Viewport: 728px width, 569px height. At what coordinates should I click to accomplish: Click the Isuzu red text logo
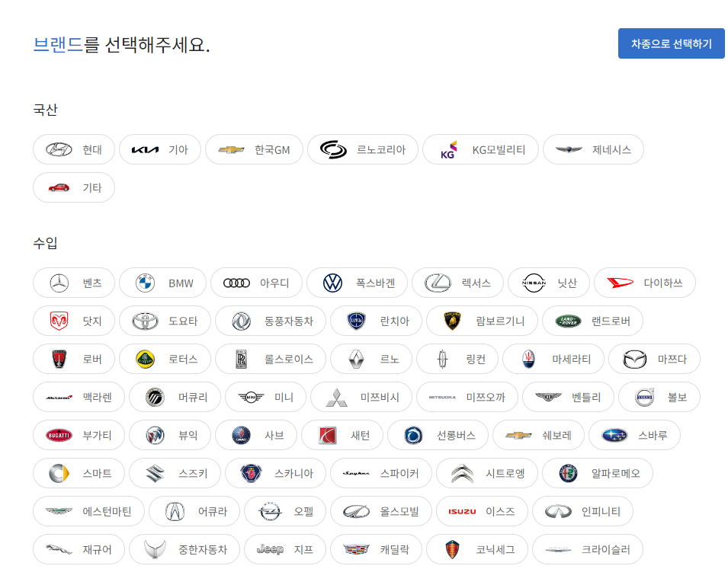(x=462, y=512)
